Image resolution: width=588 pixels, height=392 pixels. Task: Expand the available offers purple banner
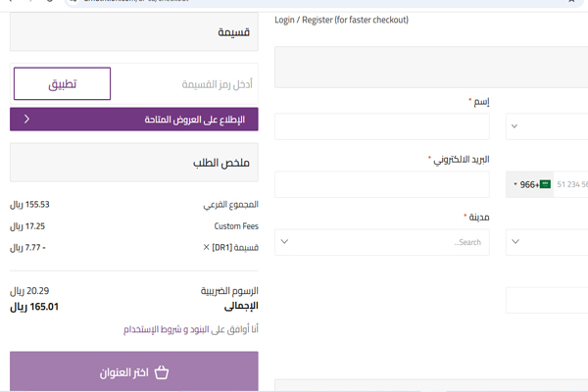(x=134, y=120)
